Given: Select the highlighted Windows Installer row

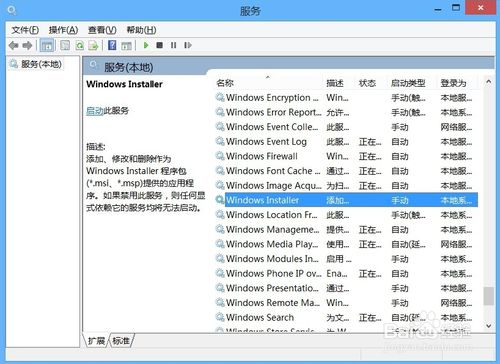Looking at the screenshot, I should [346, 200].
